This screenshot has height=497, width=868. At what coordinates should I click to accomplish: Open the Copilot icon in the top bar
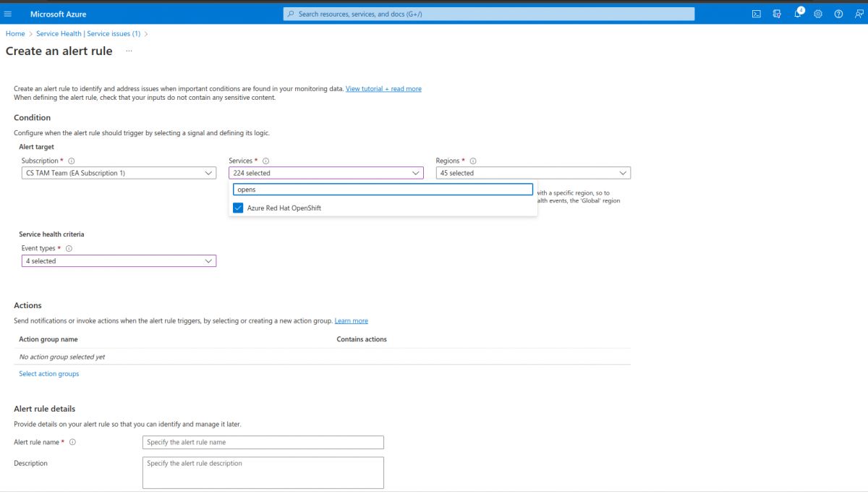(777, 14)
